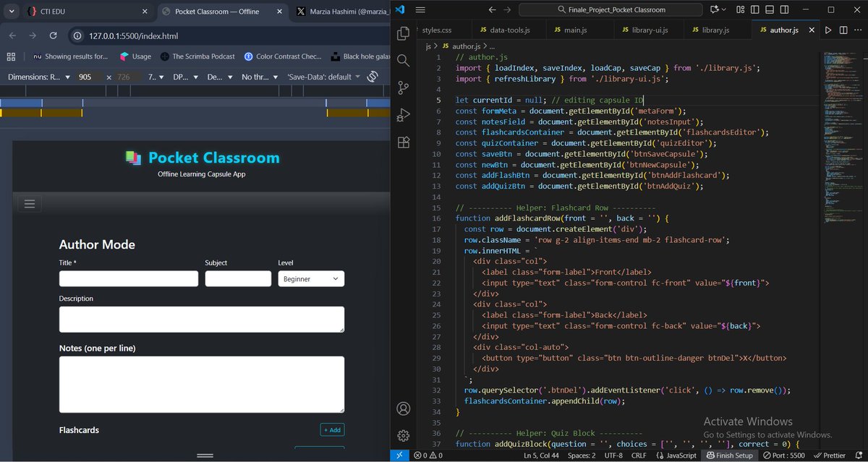Viewport: 868px width, 462px height.
Task: Click the + Add flashcard button
Action: coord(332,430)
